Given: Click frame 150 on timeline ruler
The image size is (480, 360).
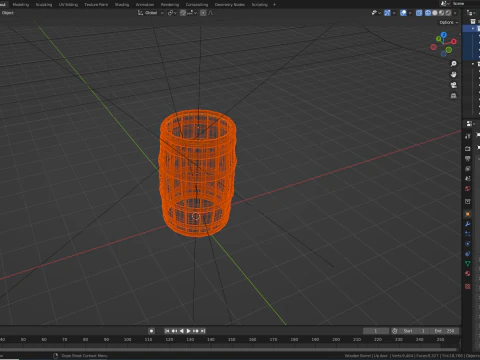Looking at the screenshot, I should coord(232,339).
